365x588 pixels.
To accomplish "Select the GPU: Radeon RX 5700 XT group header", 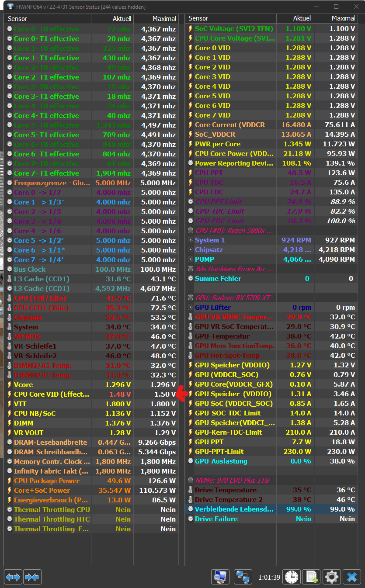I will pyautogui.click(x=271, y=298).
